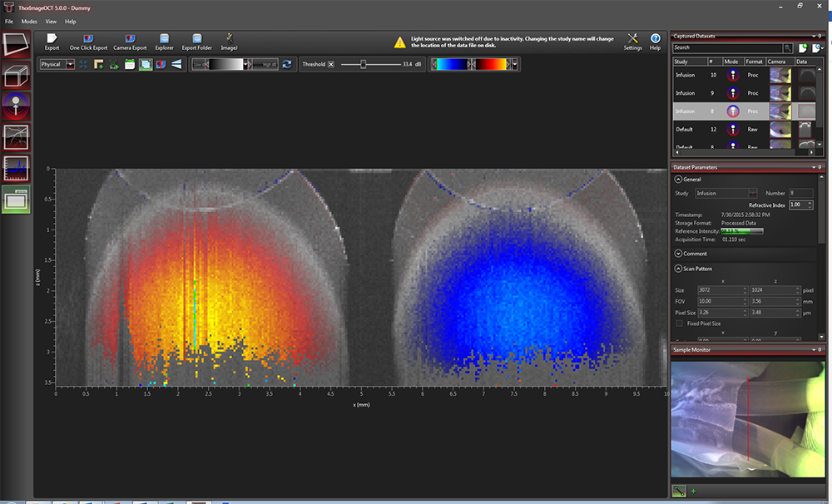Enable the Fixed Pixel Size checkbox
This screenshot has width=832, height=504.
click(x=680, y=323)
